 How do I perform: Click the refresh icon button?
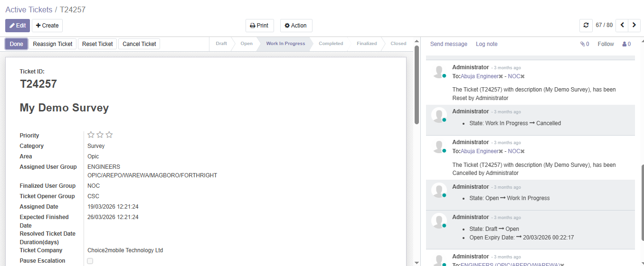point(586,25)
